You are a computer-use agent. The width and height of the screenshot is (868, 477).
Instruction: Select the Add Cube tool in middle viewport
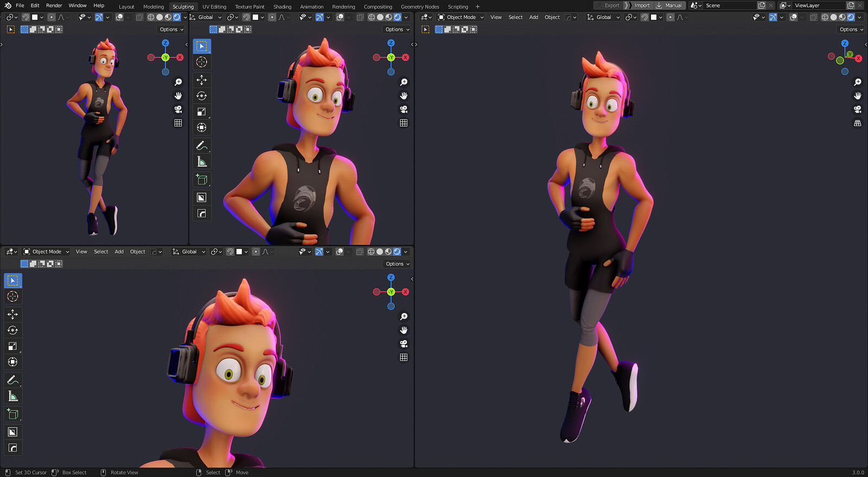pyautogui.click(x=202, y=179)
